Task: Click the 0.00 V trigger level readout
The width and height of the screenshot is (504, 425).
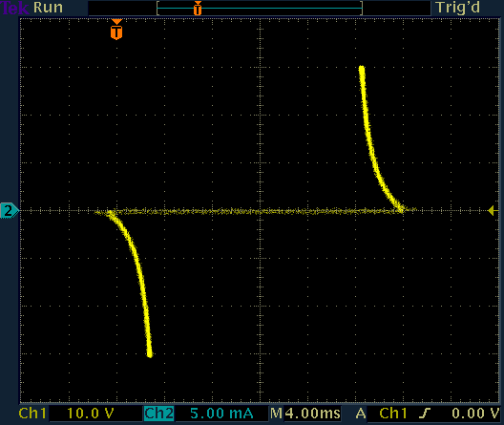Action: click(475, 414)
